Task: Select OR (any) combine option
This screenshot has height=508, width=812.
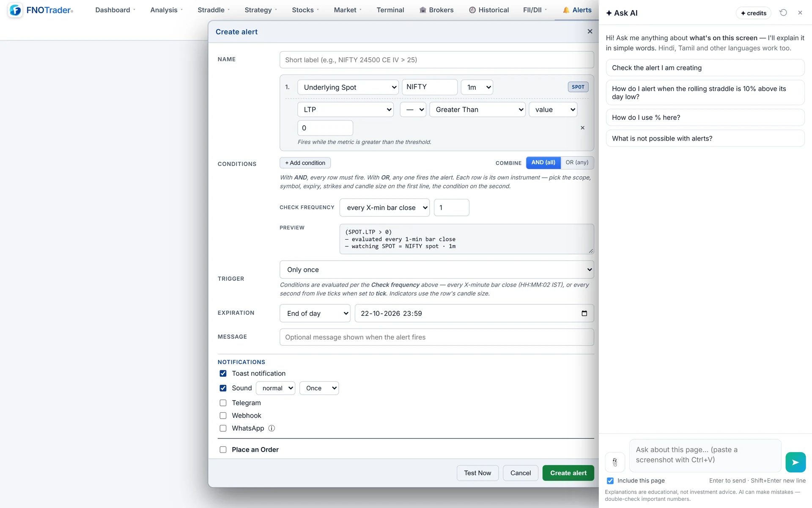Action: [577, 163]
